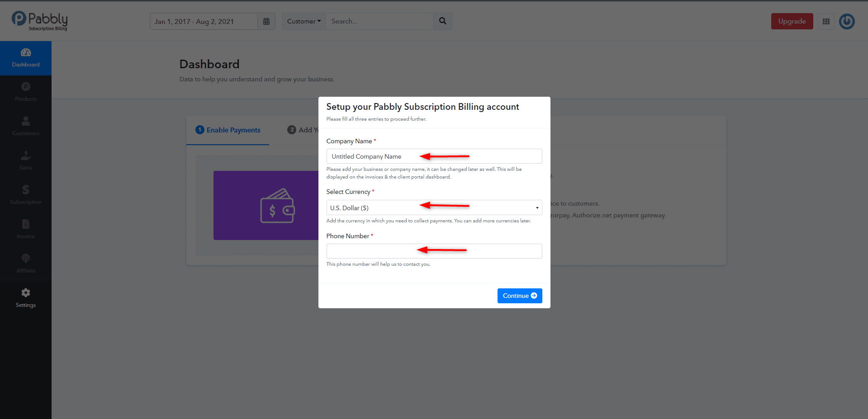Open the Dashboard sidebar item

coord(26,58)
